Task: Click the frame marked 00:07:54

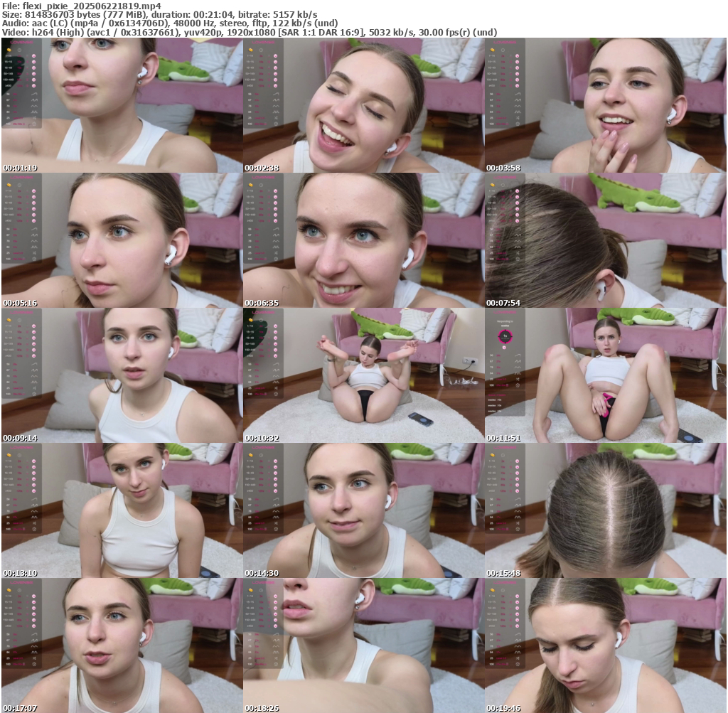Action: [605, 240]
